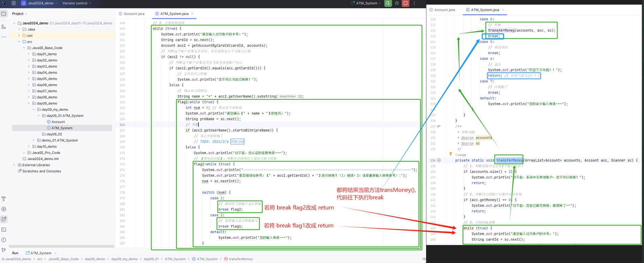
Task: Click line number 166 in the gutter
Action: tap(122, 125)
